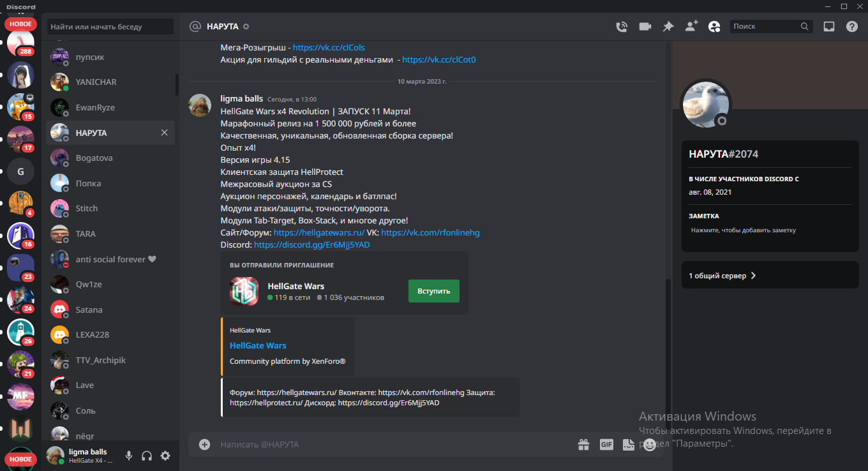The image size is (868, 471).
Task: Click the Поиск search field
Action: [x=771, y=26]
